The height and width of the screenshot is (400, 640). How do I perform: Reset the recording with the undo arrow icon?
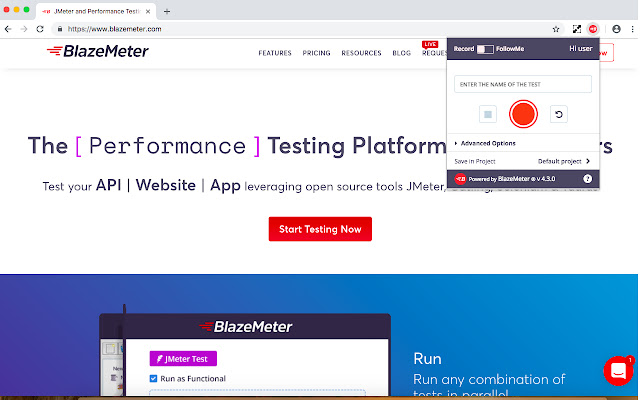[x=559, y=114]
